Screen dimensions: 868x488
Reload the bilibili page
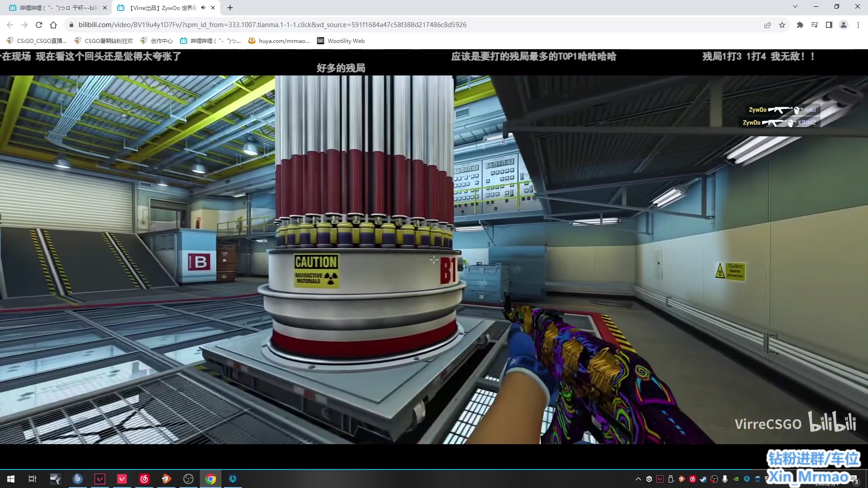39,25
